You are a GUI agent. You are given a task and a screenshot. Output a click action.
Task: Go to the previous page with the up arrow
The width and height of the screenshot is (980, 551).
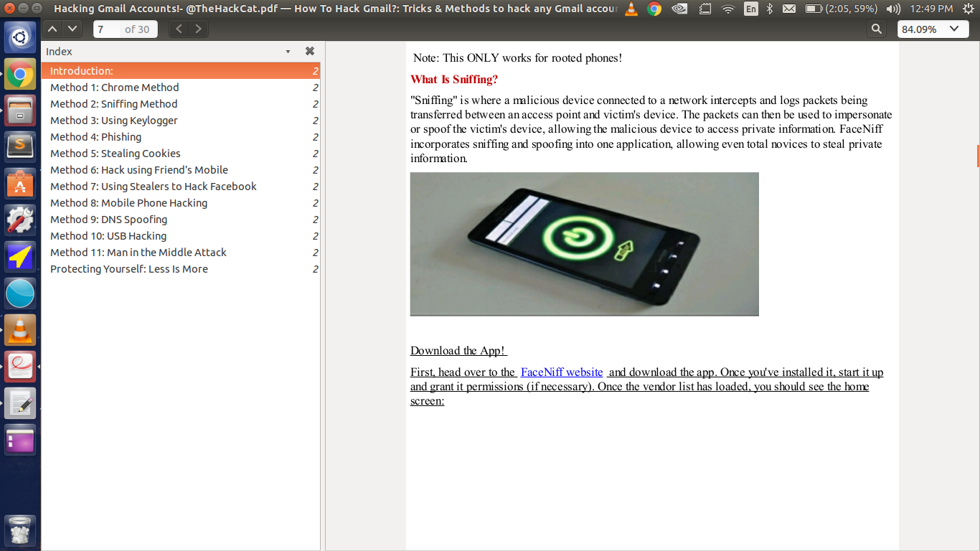52,29
